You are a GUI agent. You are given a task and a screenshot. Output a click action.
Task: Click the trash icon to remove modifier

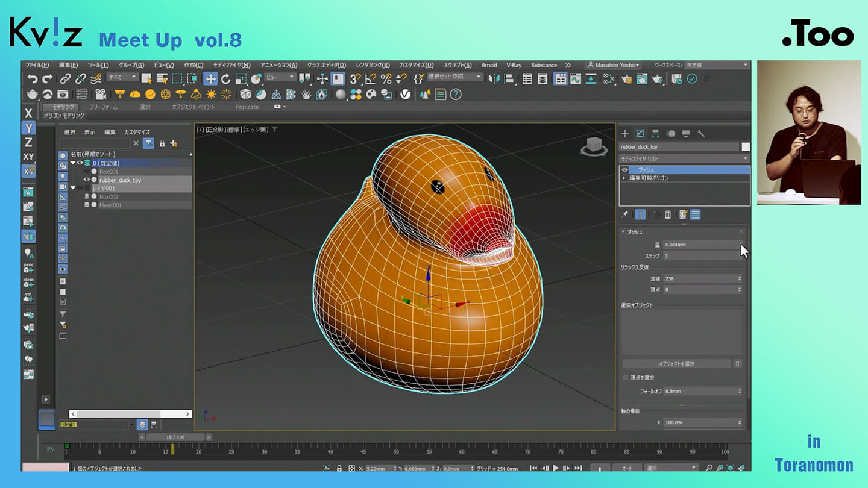[x=668, y=214]
